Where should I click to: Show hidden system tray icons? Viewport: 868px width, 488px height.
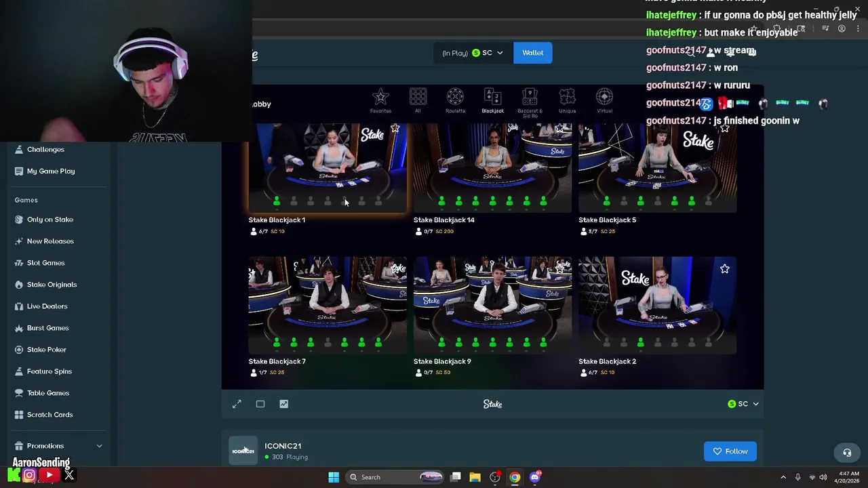pos(783,477)
